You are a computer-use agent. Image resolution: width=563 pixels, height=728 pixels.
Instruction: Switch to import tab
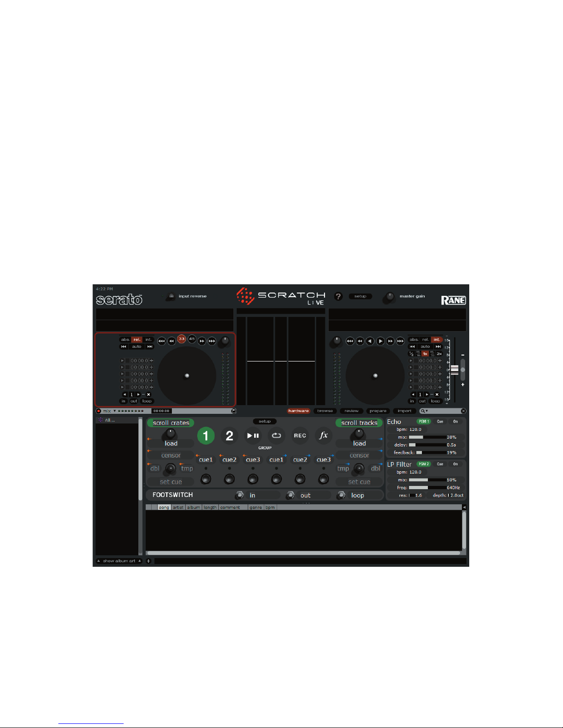pos(404,411)
